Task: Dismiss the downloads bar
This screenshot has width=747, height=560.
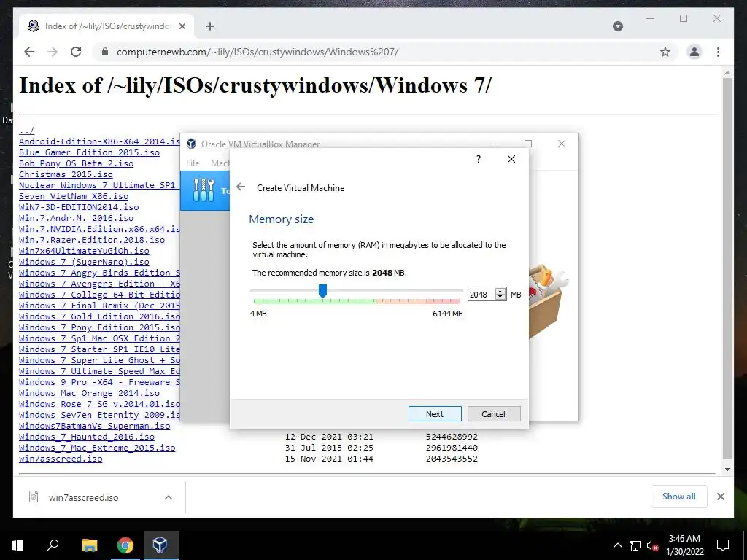Action: [720, 497]
